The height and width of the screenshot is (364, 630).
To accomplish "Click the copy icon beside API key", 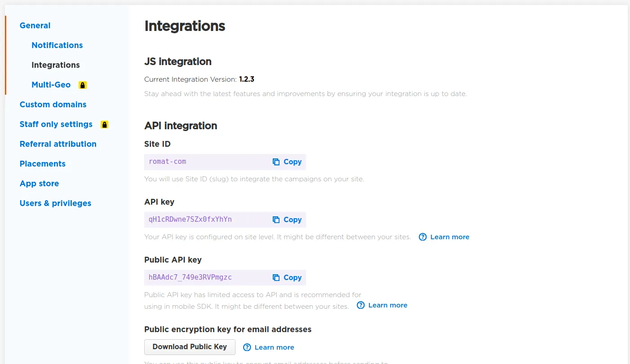I will (x=276, y=219).
